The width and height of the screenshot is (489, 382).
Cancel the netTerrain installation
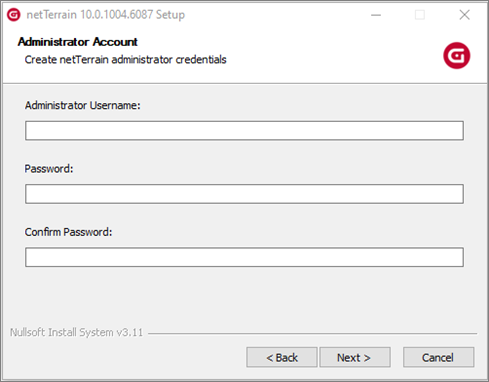click(x=438, y=357)
